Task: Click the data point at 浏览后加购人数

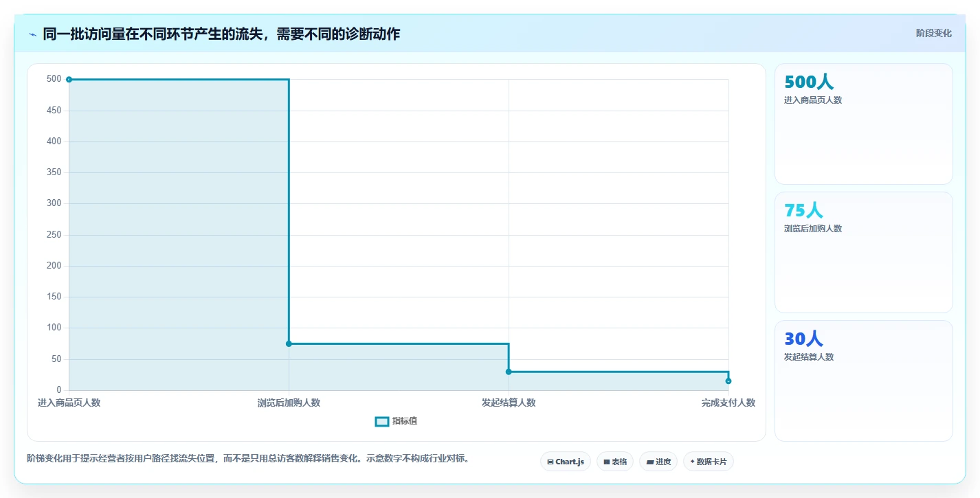Action: [289, 343]
